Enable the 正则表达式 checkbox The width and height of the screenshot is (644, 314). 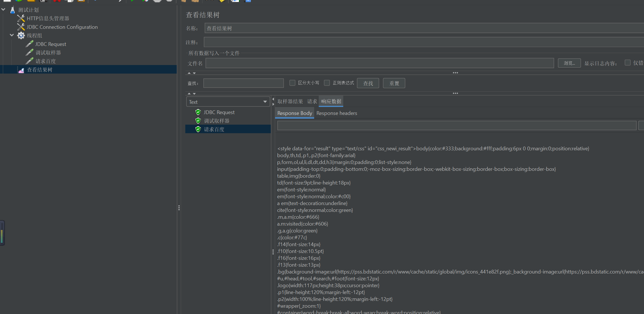pos(327,83)
